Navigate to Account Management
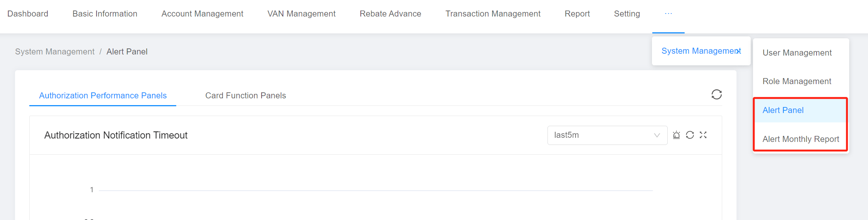 [x=202, y=14]
